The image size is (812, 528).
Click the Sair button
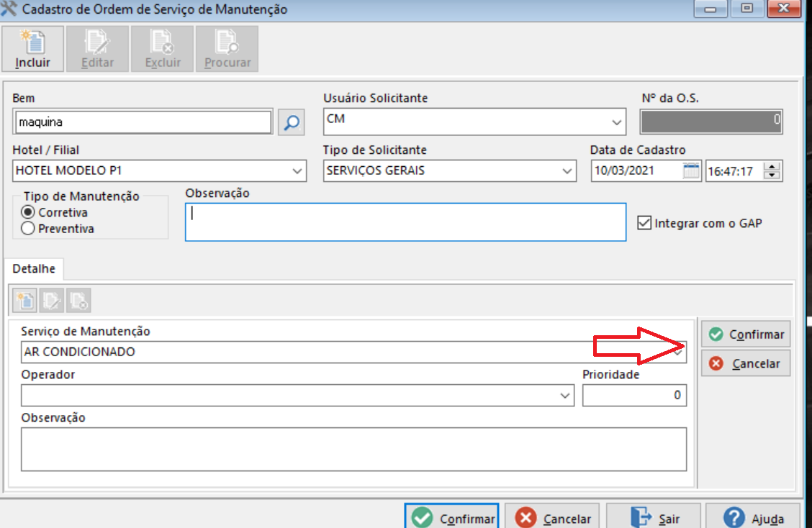[654, 517]
